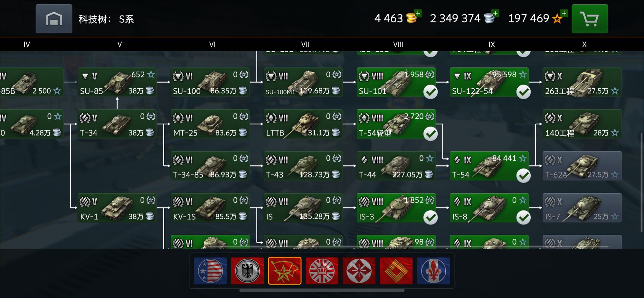Select the German eagle nation flag
This screenshot has width=644, height=298.
coord(247,271)
